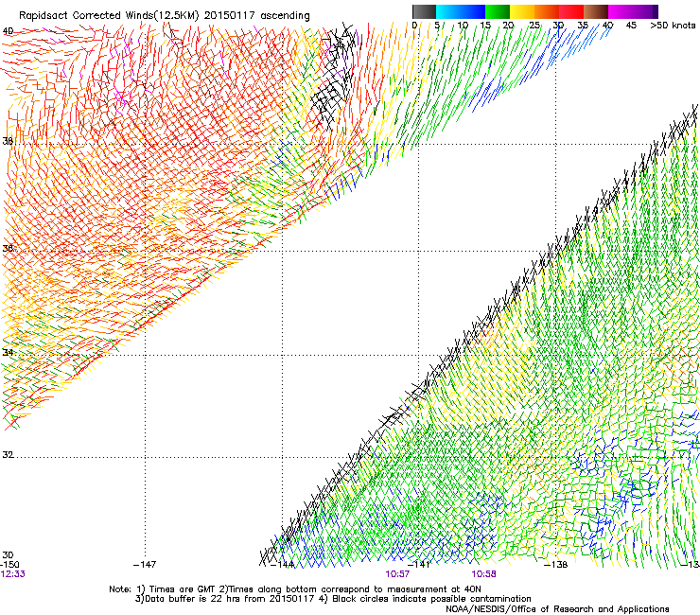Click the latitude label '36'
Image resolution: width=700 pixels, height=615 pixels.
point(8,248)
